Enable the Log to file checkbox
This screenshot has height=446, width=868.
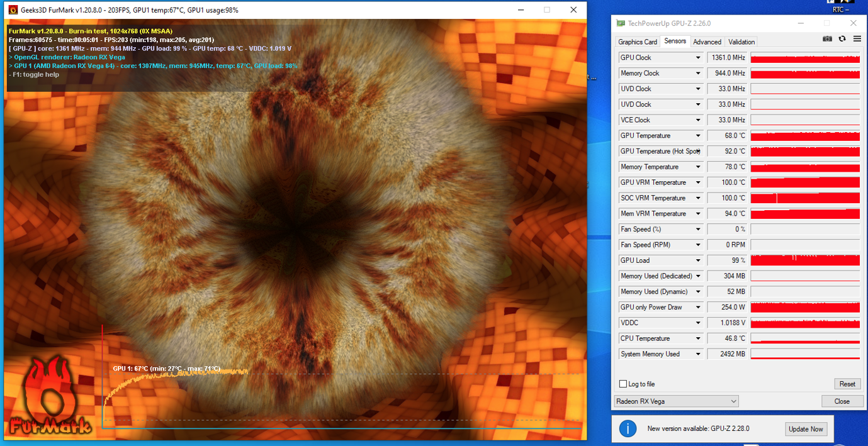click(623, 384)
